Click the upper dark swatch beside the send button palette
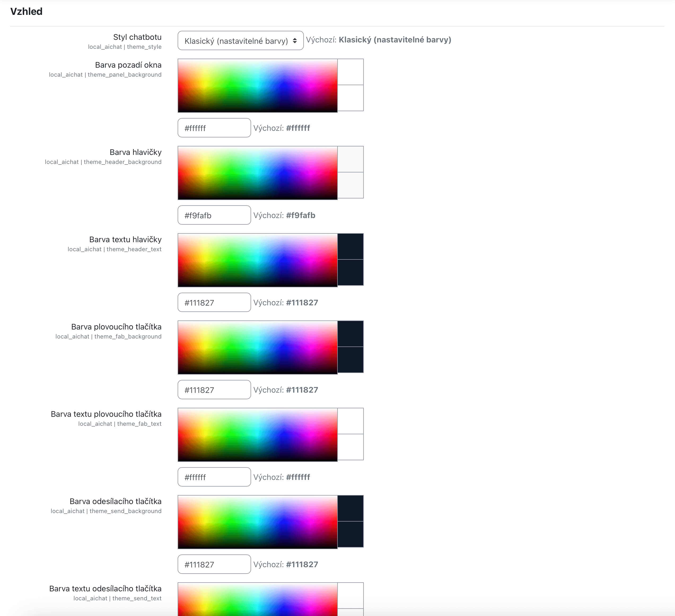This screenshot has width=675, height=616. [350, 508]
